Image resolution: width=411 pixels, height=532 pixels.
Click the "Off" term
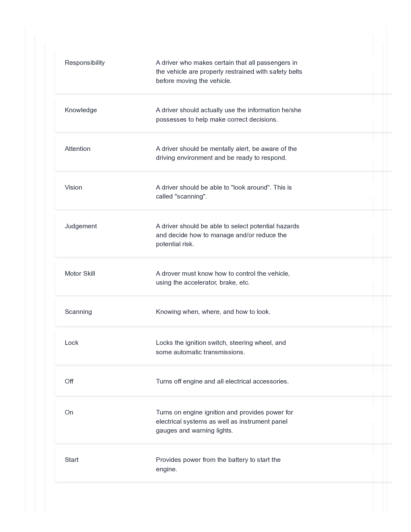[x=69, y=381]
